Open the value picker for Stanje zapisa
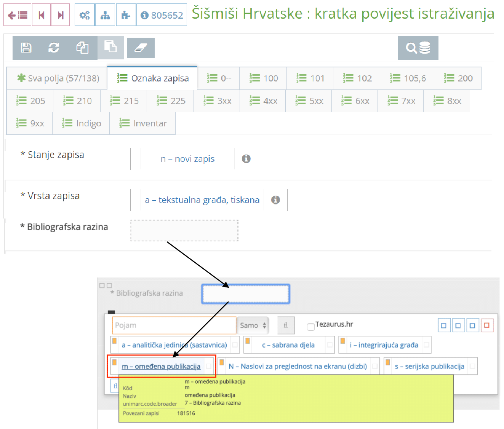Image resolution: width=504 pixels, height=429 pixels. tap(188, 159)
